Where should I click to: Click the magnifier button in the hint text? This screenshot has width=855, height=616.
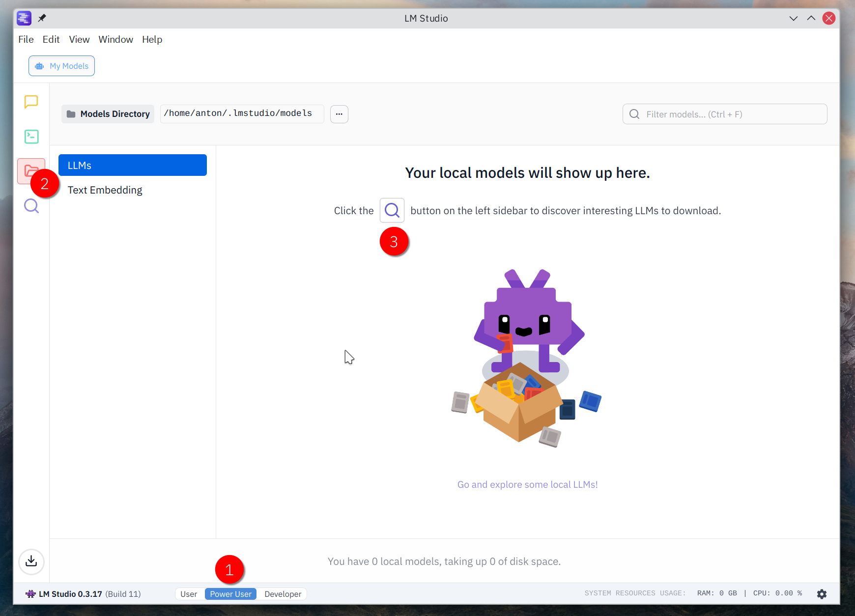(x=392, y=210)
